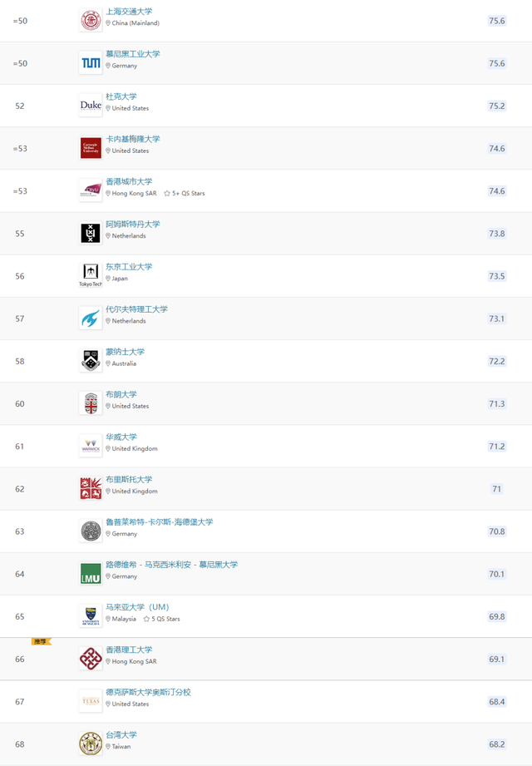This screenshot has height=766, width=532.
Task: Click the University of Amsterdam black logo
Action: click(x=90, y=233)
